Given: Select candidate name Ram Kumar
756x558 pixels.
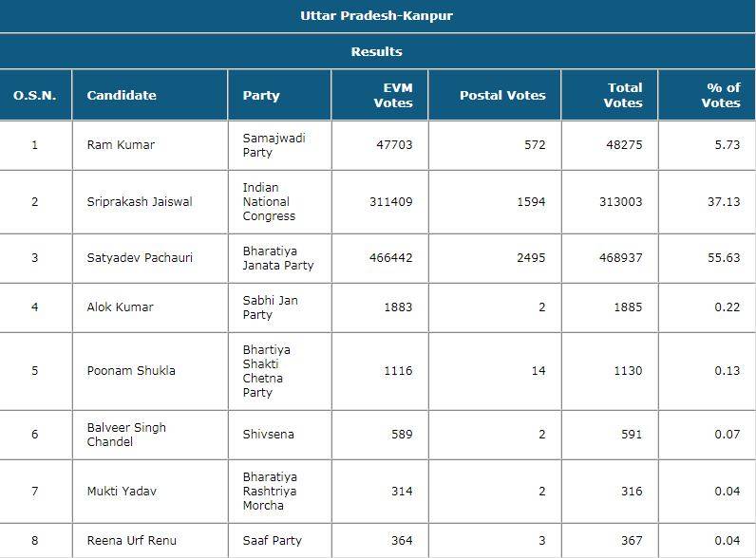Looking at the screenshot, I should click(x=121, y=145).
